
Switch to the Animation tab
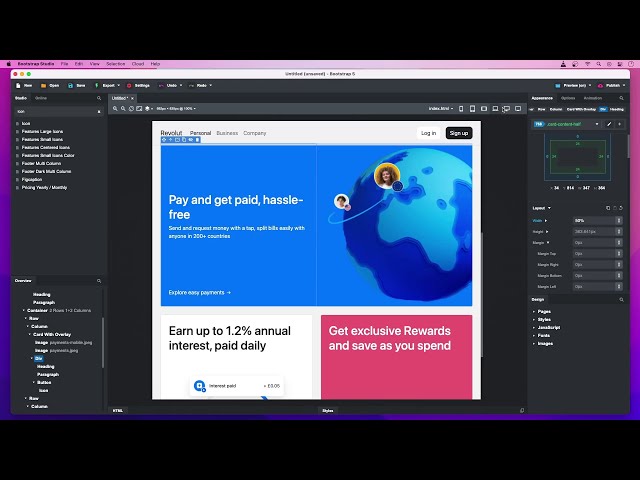593,98
